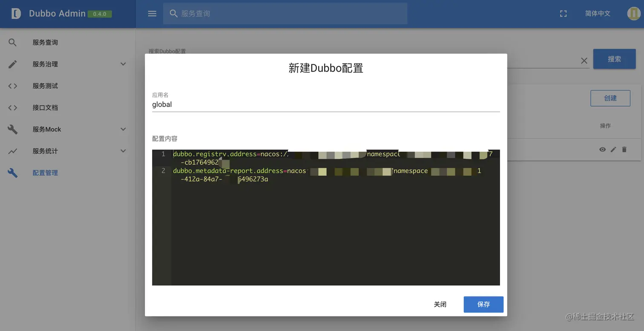The height and width of the screenshot is (331, 644).
Task: Open the user avatar menu
Action: pos(633,14)
